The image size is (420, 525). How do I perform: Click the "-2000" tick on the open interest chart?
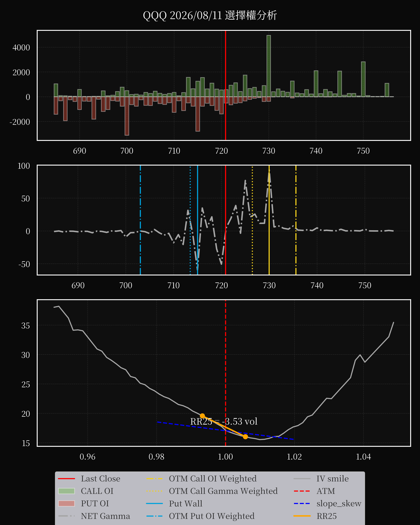point(20,122)
